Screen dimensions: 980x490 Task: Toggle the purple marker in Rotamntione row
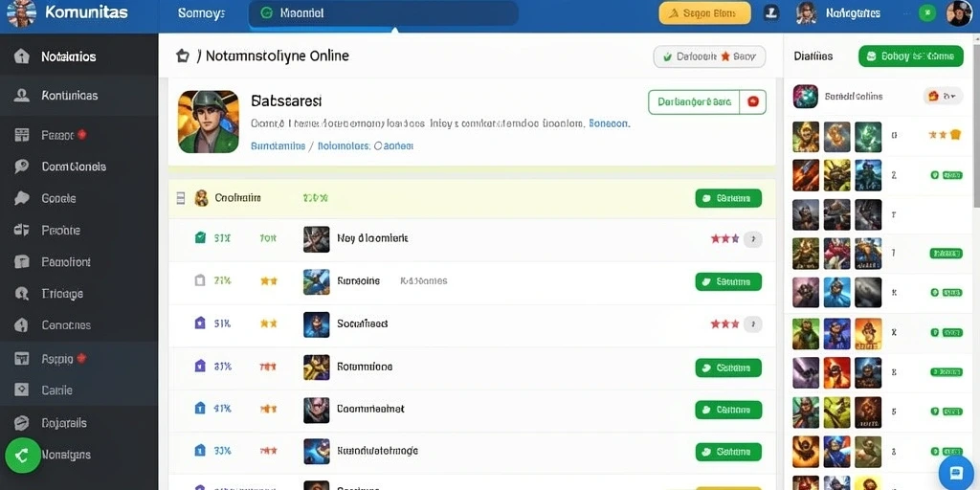200,366
